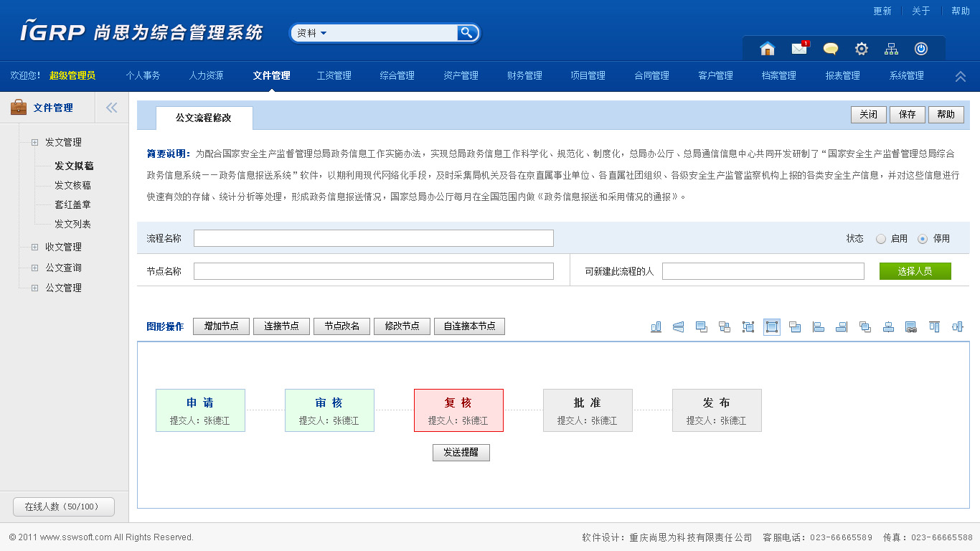Open the home icon in header

click(767, 49)
